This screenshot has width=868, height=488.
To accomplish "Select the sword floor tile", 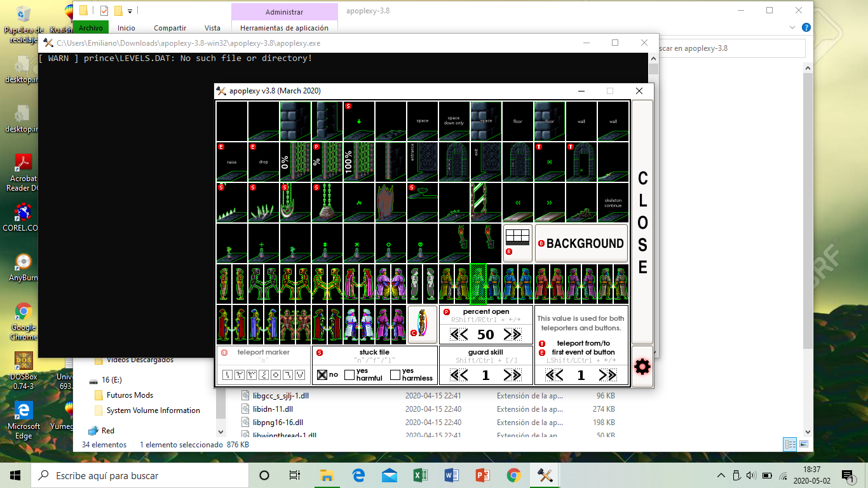I will [613, 161].
